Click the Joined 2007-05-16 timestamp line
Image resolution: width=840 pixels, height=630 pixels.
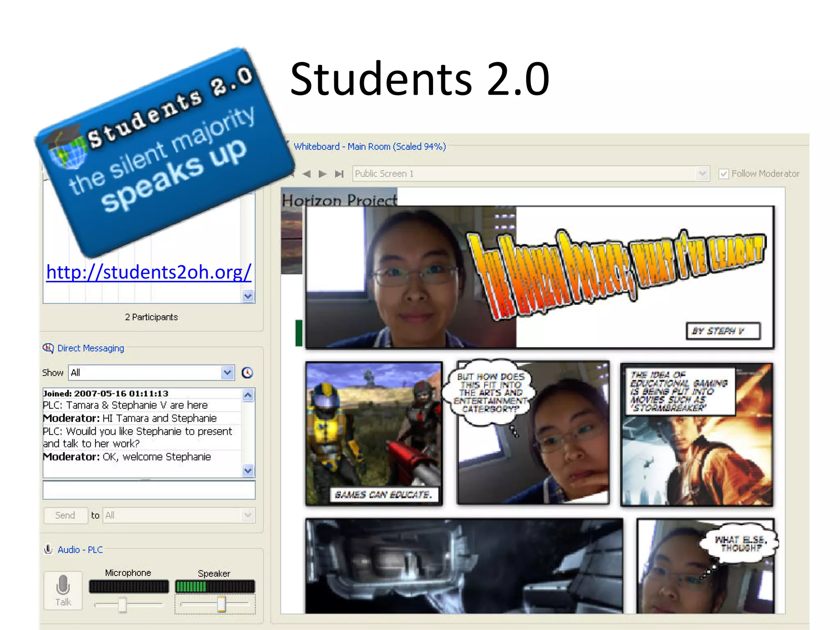coord(106,393)
